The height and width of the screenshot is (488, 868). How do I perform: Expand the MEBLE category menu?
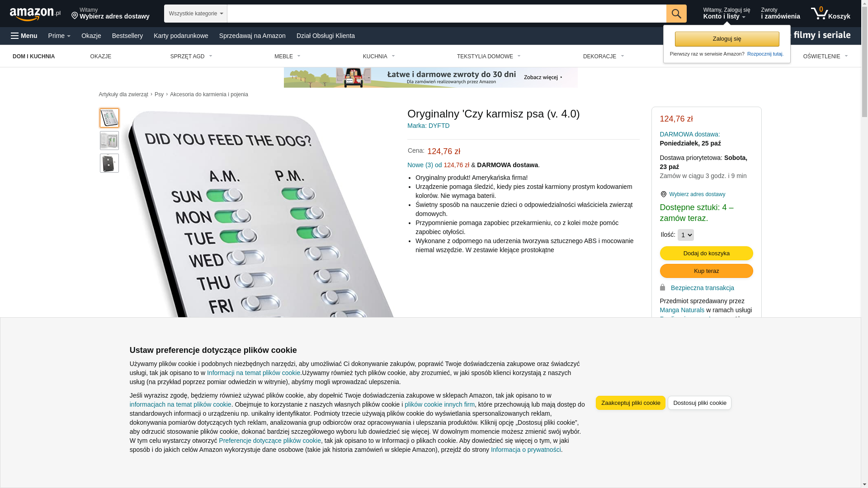(288, 56)
